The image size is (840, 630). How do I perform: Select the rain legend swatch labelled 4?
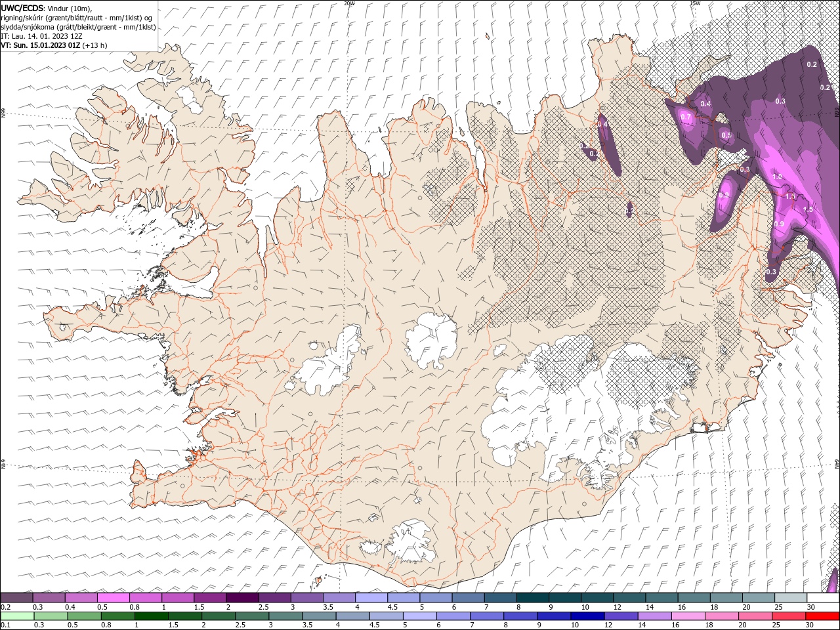point(352,616)
